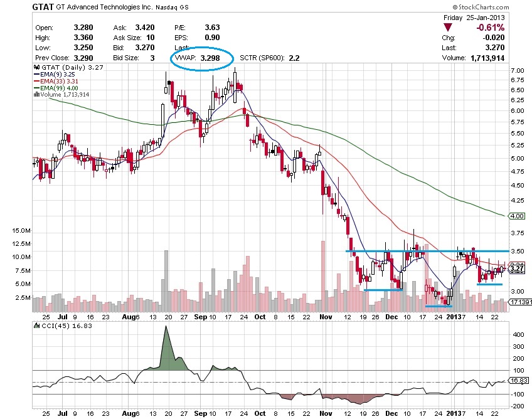Select the Prev Close value 3.290
Viewport: 532px width, 419px height.
(83, 58)
